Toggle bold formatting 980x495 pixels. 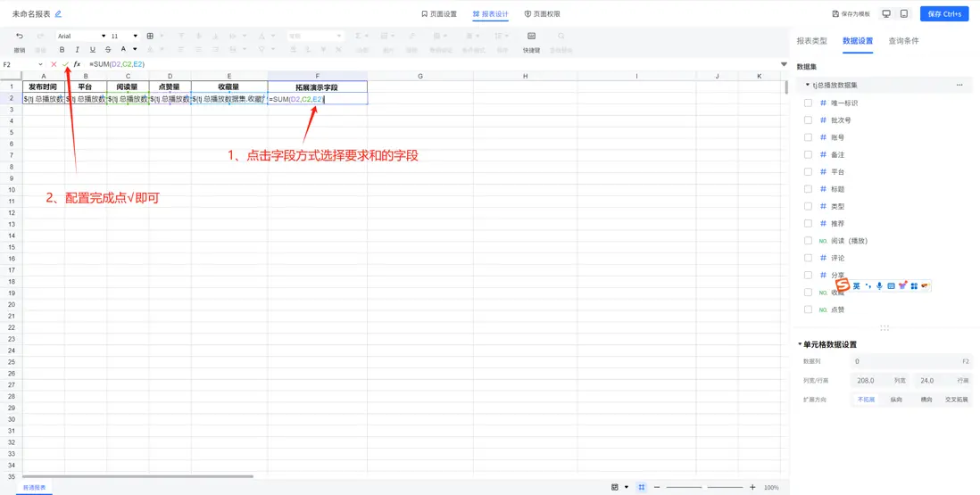(62, 49)
